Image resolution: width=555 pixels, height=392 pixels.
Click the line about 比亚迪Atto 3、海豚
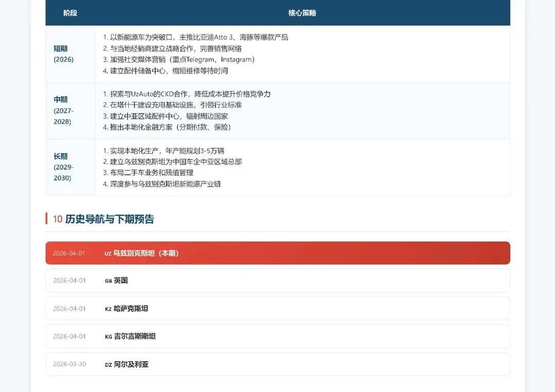195,37
